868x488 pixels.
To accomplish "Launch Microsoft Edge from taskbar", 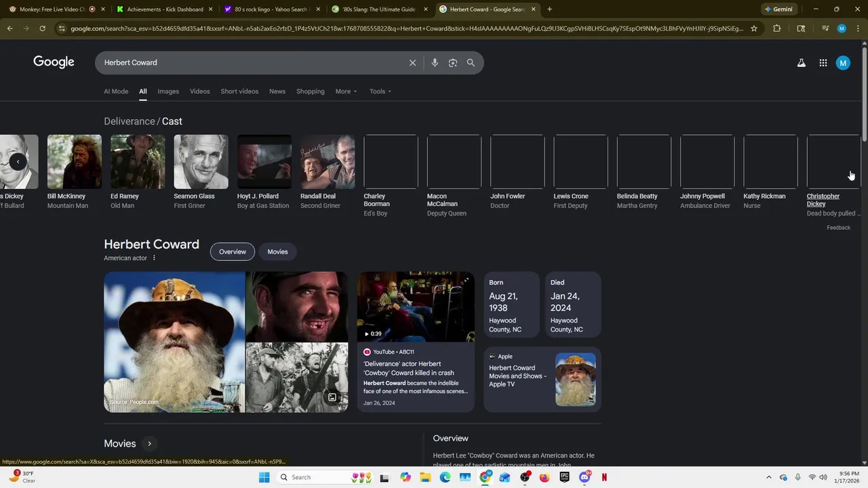I will (445, 477).
